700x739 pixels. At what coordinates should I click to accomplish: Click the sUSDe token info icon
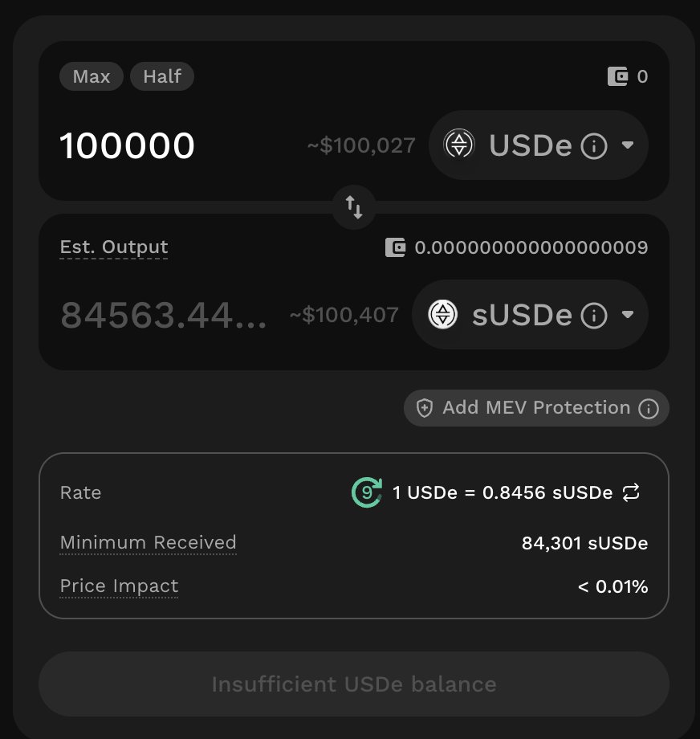pyautogui.click(x=593, y=315)
